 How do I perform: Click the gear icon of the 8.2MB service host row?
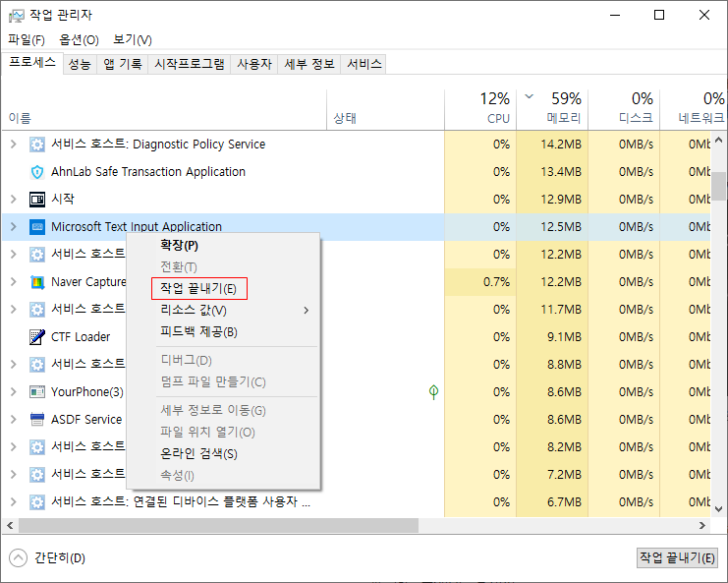(x=37, y=447)
